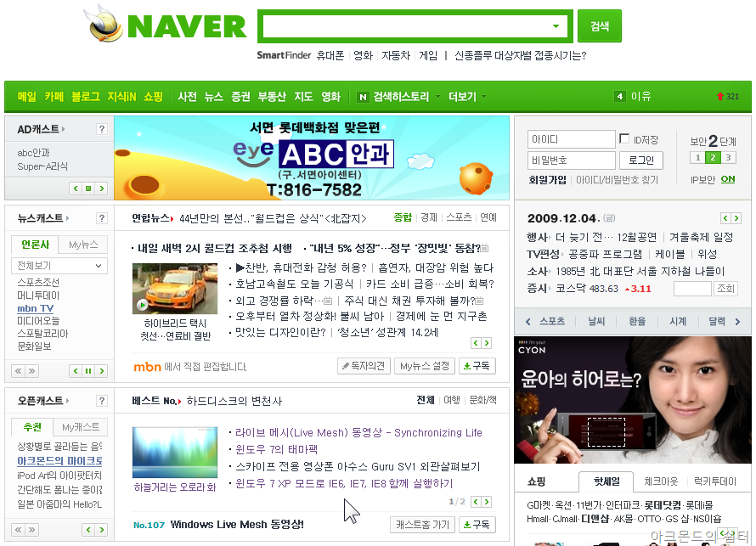Click AD캐스트 next arrow
756x546 pixels.
[101, 189]
